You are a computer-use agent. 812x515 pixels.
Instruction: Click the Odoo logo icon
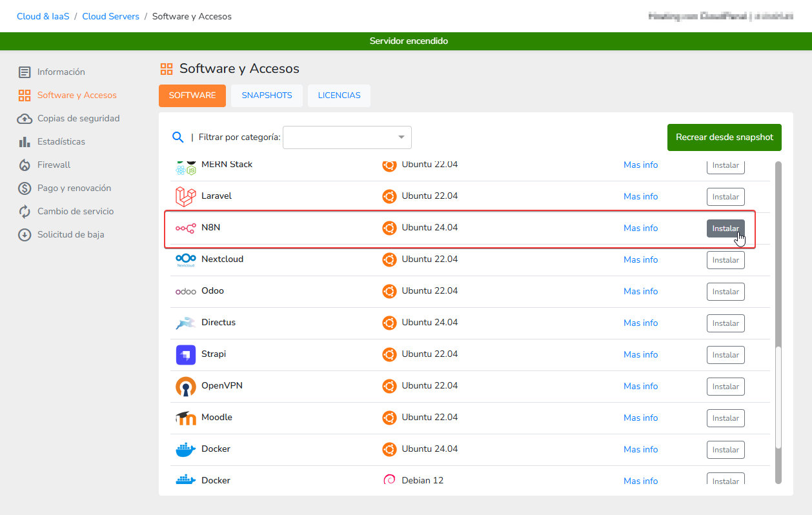click(x=186, y=292)
